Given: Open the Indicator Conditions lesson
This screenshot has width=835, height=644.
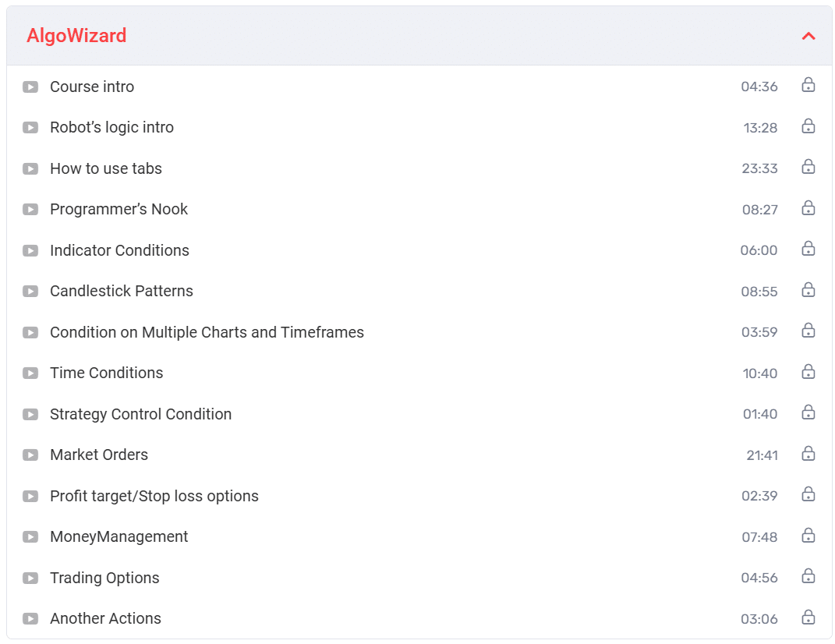Looking at the screenshot, I should (119, 250).
